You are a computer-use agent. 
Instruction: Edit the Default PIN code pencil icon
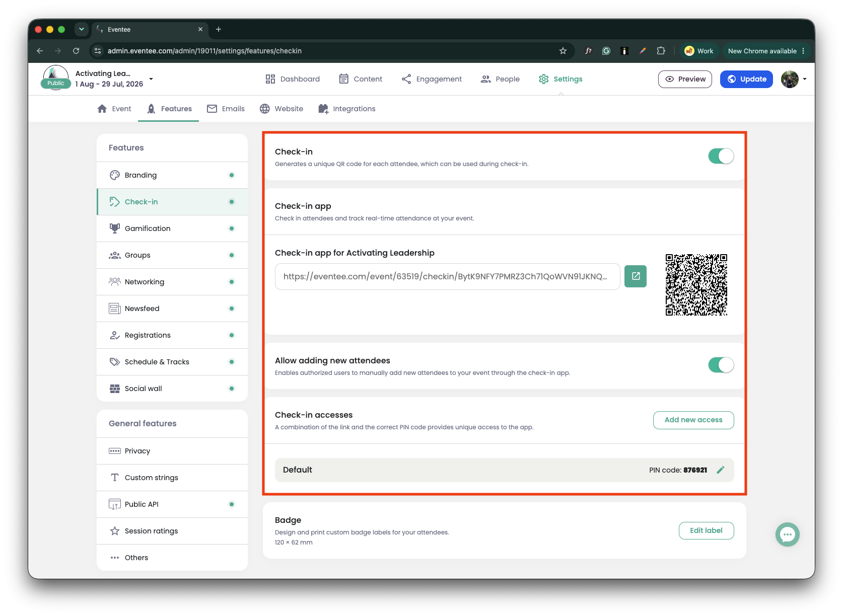721,470
